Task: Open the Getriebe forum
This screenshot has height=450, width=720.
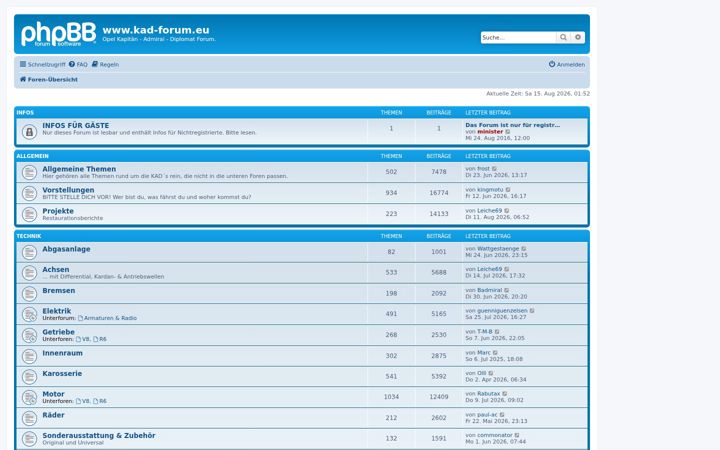Action: [x=58, y=332]
